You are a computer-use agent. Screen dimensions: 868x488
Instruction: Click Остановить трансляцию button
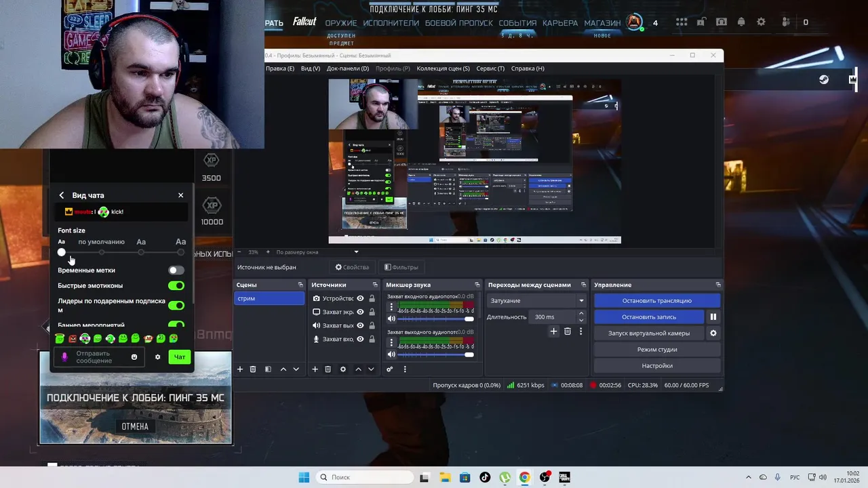point(656,300)
